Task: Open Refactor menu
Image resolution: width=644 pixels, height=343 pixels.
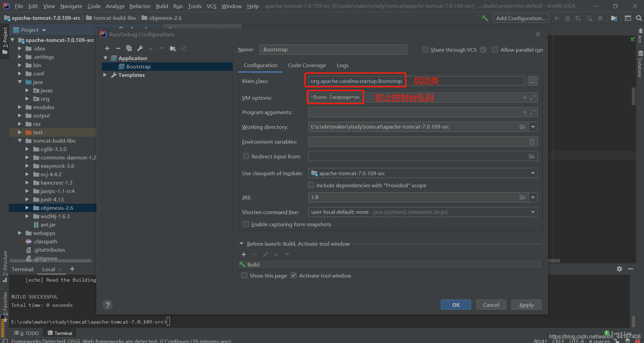Action: (140, 6)
